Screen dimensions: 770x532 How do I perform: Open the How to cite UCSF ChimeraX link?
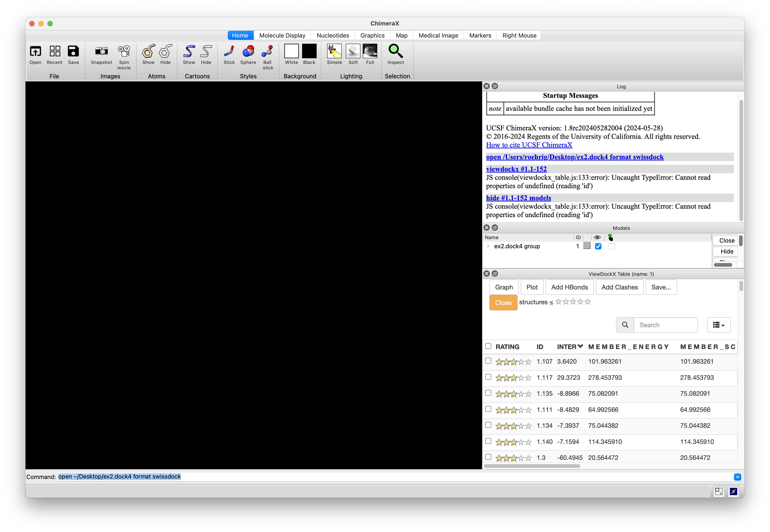click(x=529, y=145)
